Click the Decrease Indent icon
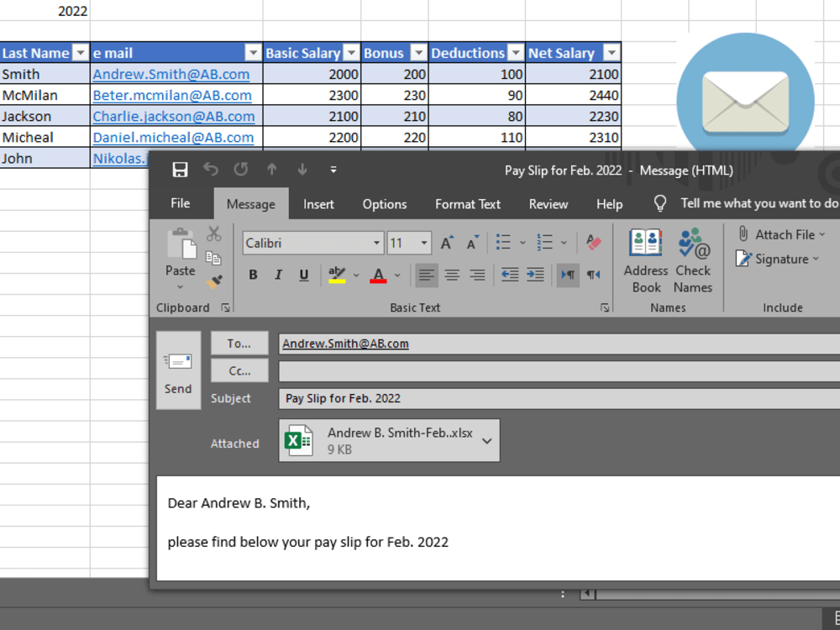Screen dimensions: 840x630 click(510, 275)
